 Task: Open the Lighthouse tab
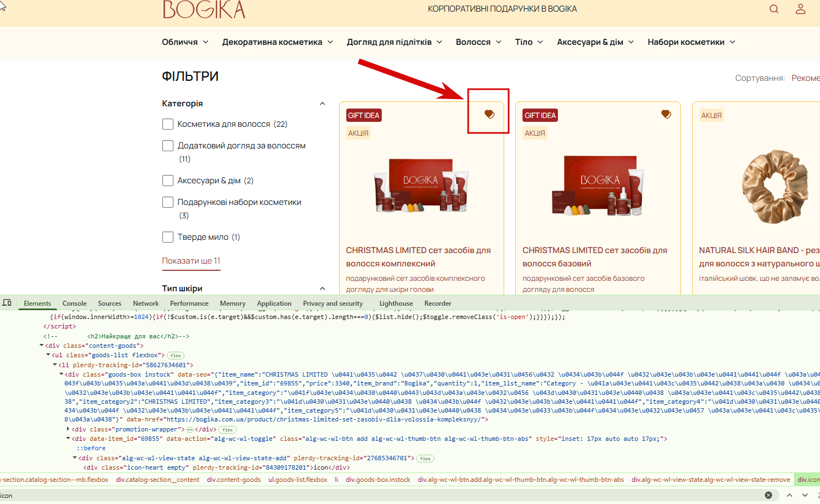(x=396, y=304)
